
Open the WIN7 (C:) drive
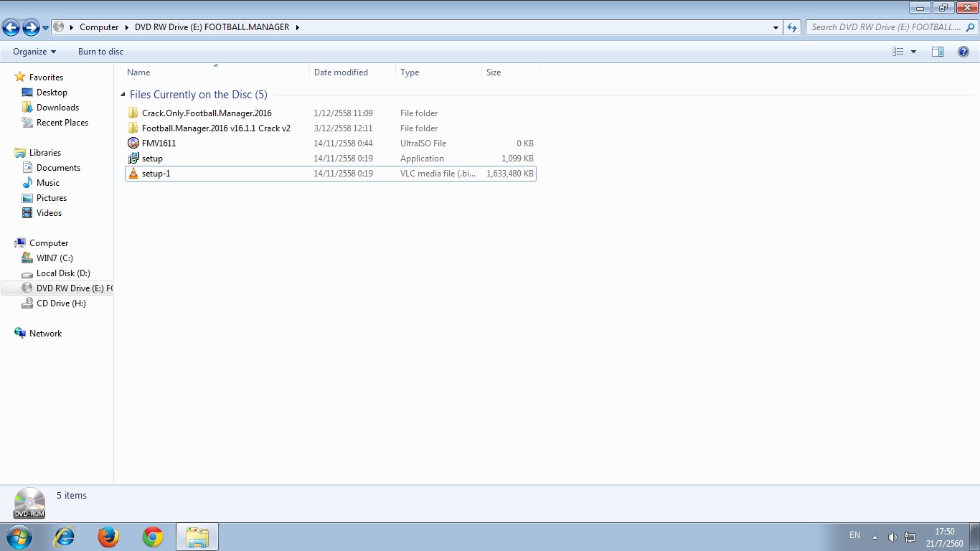55,258
